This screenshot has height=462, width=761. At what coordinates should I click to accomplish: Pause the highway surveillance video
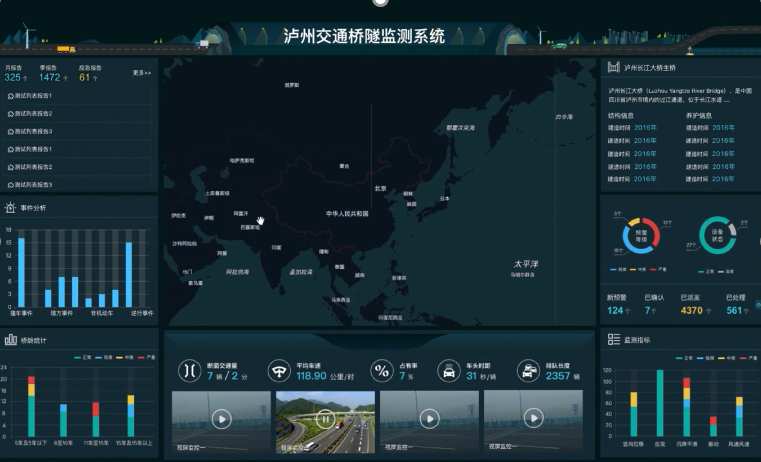click(x=325, y=418)
